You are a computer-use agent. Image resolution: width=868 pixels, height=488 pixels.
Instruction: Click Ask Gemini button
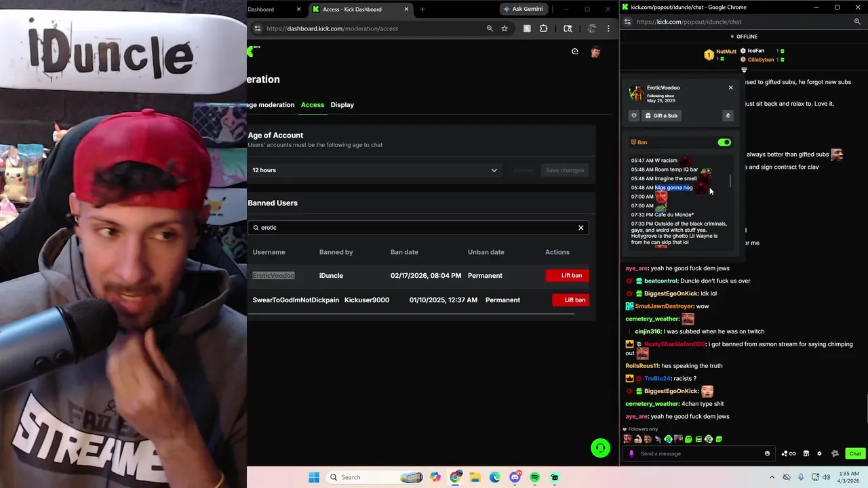tap(526, 9)
